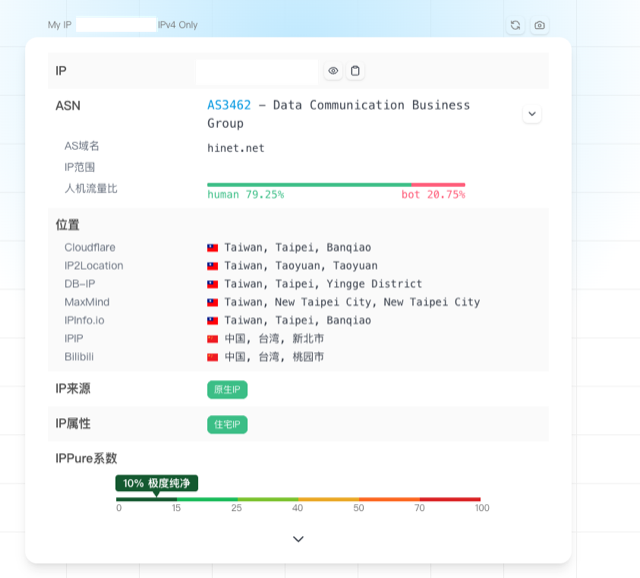Screen dimensions: 640x578
Task: Click the Cloudflare location row label
Action: point(90,247)
